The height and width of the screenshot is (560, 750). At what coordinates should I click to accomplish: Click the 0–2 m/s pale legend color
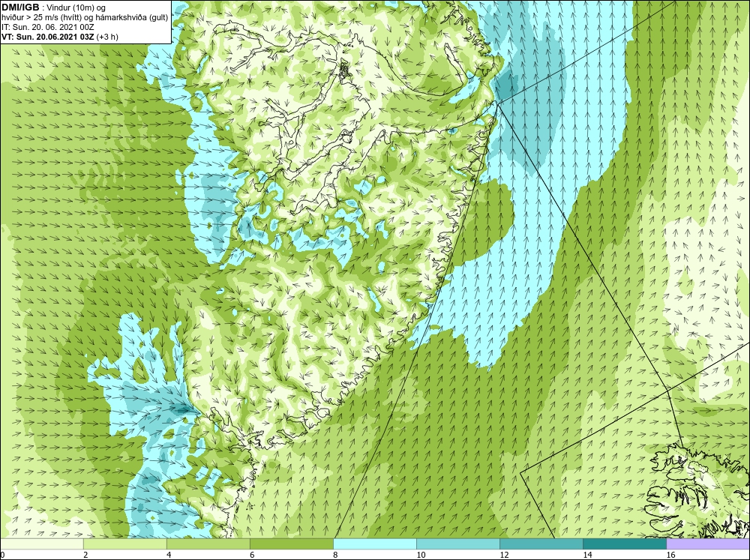click(x=41, y=544)
